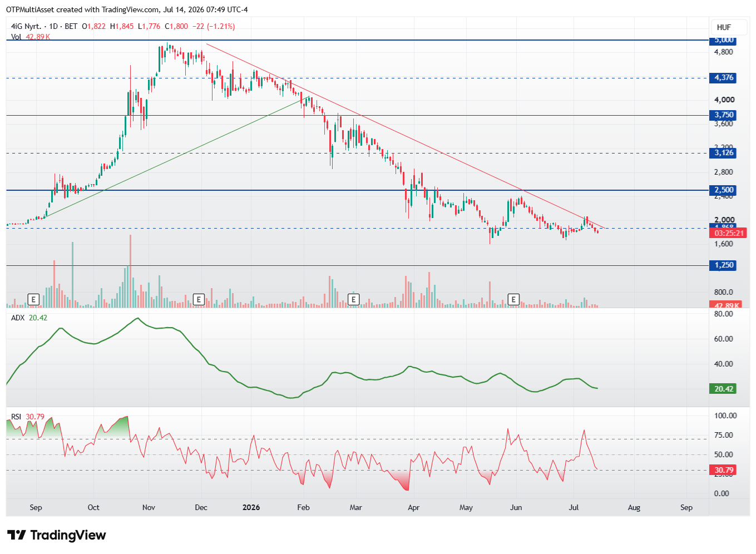
Task: Click the red RSI value tag 30.79
Action: tap(724, 470)
